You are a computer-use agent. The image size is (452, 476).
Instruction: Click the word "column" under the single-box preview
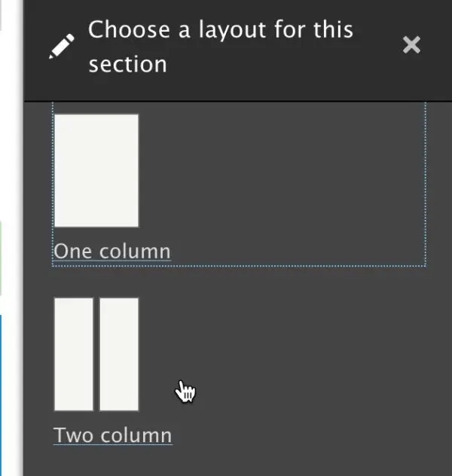(136, 251)
